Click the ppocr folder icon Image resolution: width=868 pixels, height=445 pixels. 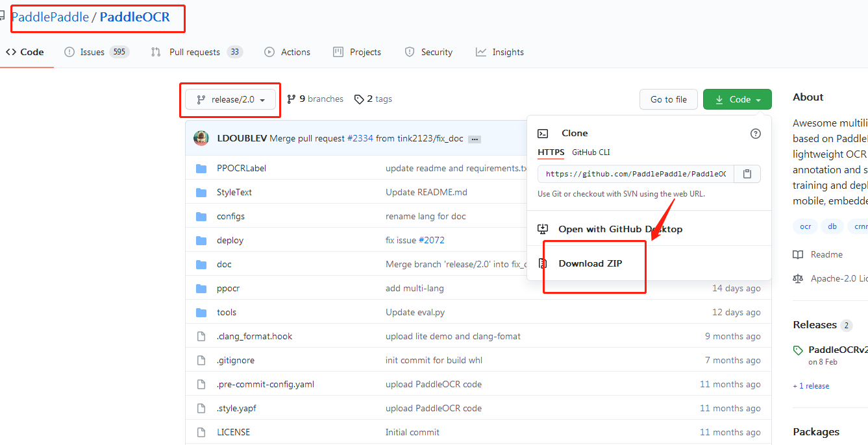pyautogui.click(x=201, y=289)
